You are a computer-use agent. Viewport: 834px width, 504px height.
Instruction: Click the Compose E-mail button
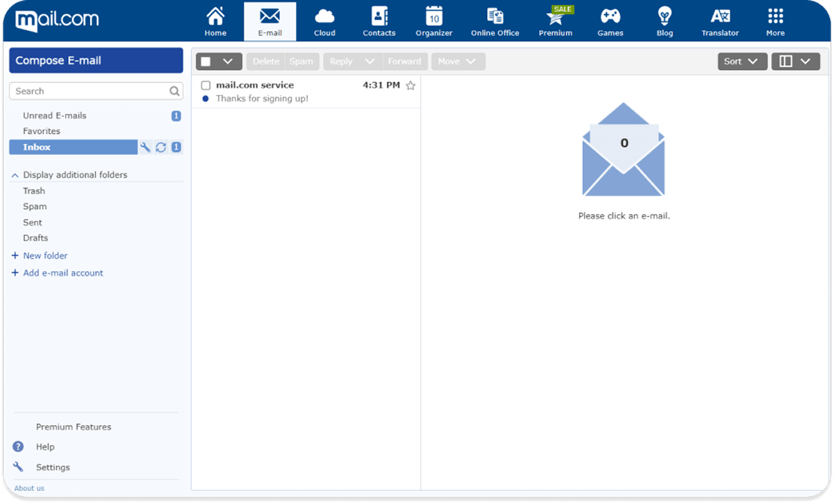[96, 60]
